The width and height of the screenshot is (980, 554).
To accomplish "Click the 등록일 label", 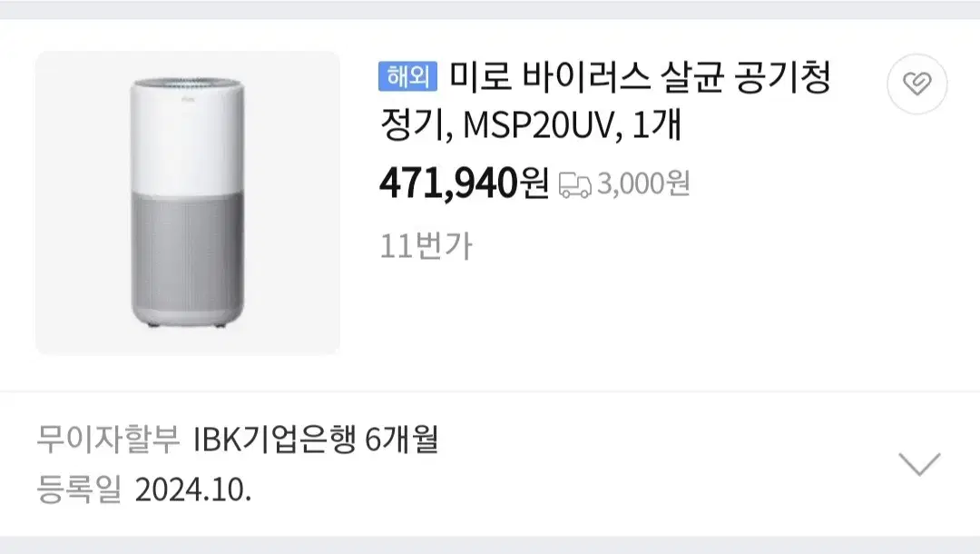I will tap(79, 489).
